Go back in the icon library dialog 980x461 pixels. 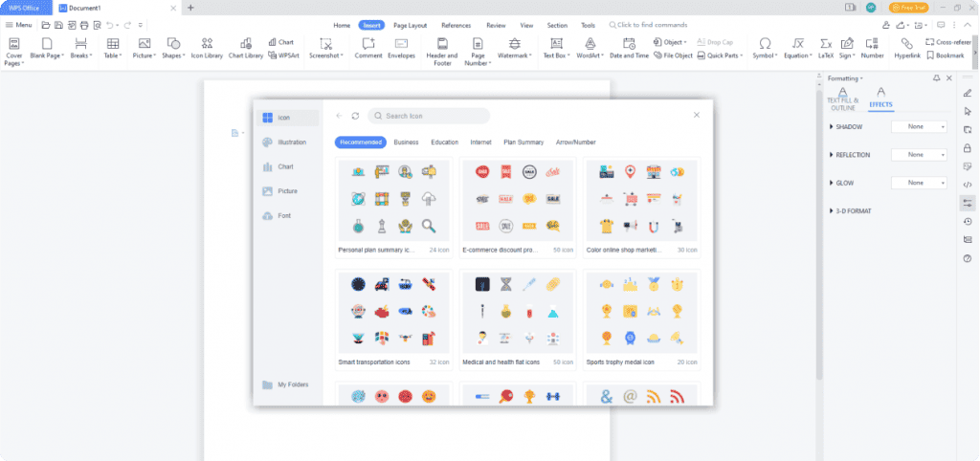coord(340,116)
